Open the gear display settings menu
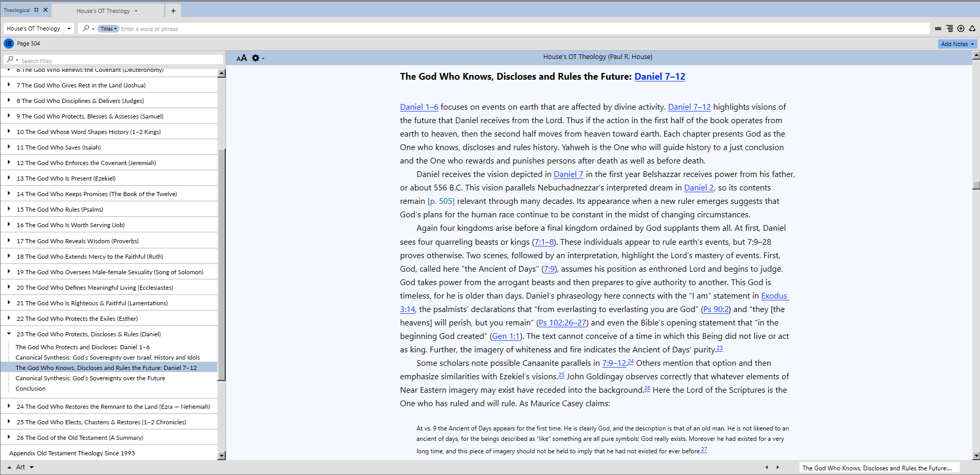 [x=256, y=58]
